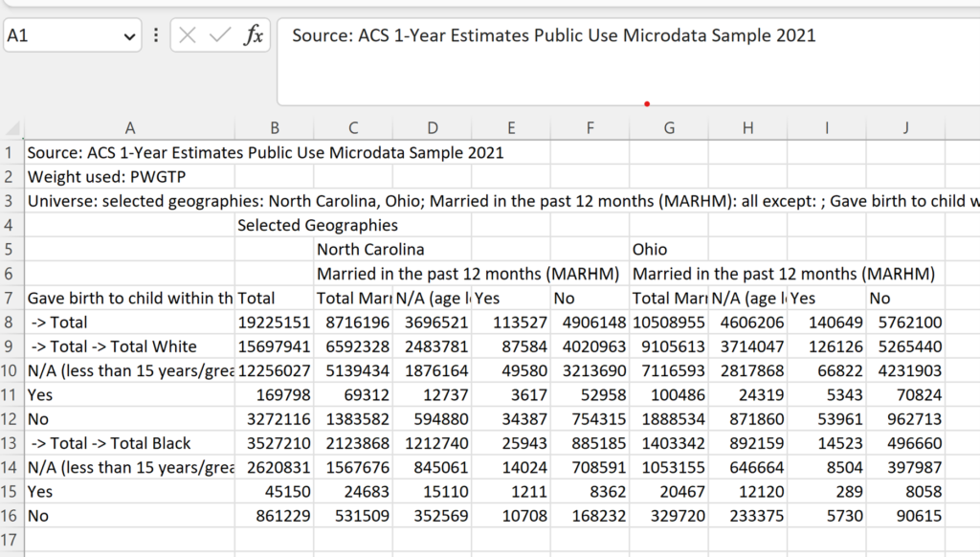Select row 16 header

pos(10,515)
